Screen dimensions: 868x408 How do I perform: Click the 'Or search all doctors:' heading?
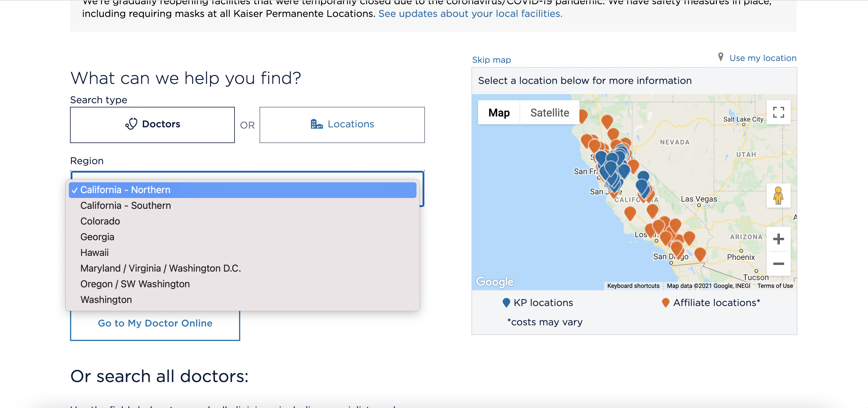(159, 376)
